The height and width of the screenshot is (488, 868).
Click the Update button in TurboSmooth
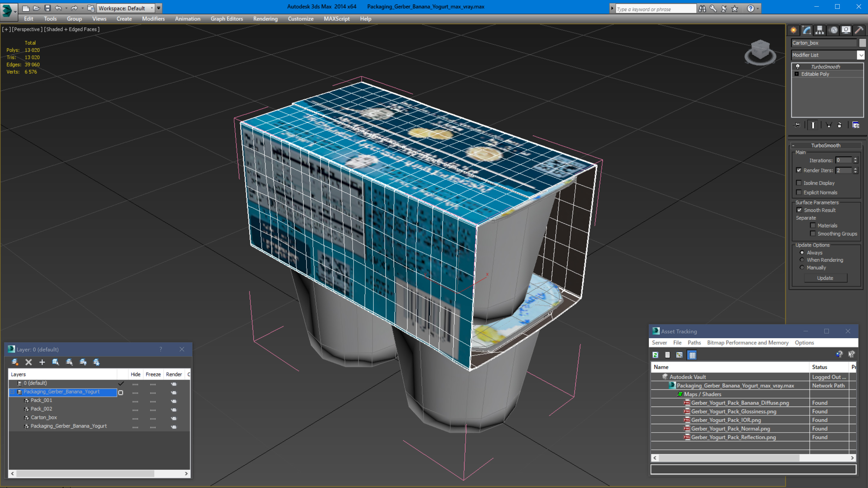825,278
